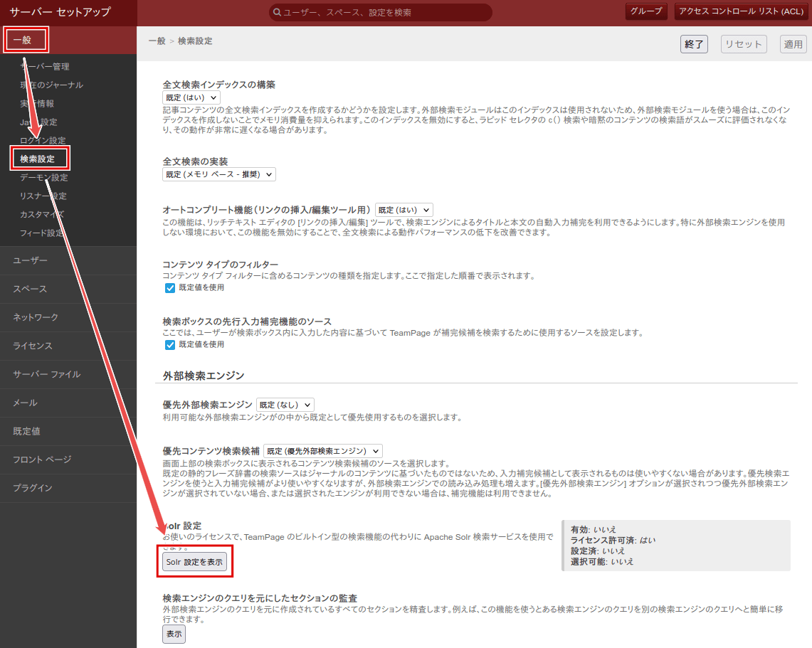Open 優先外部検索エンジン dropdown

(x=285, y=405)
